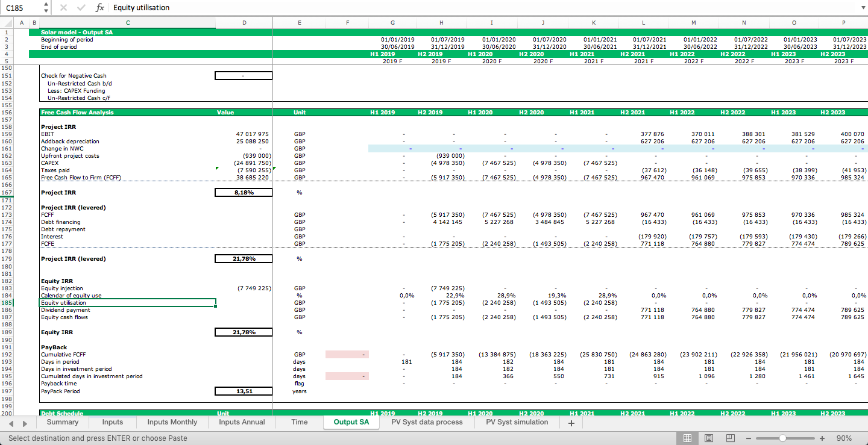Image resolution: width=868 pixels, height=445 pixels.
Task: Select the Output SA sheet tab
Action: pos(351,422)
